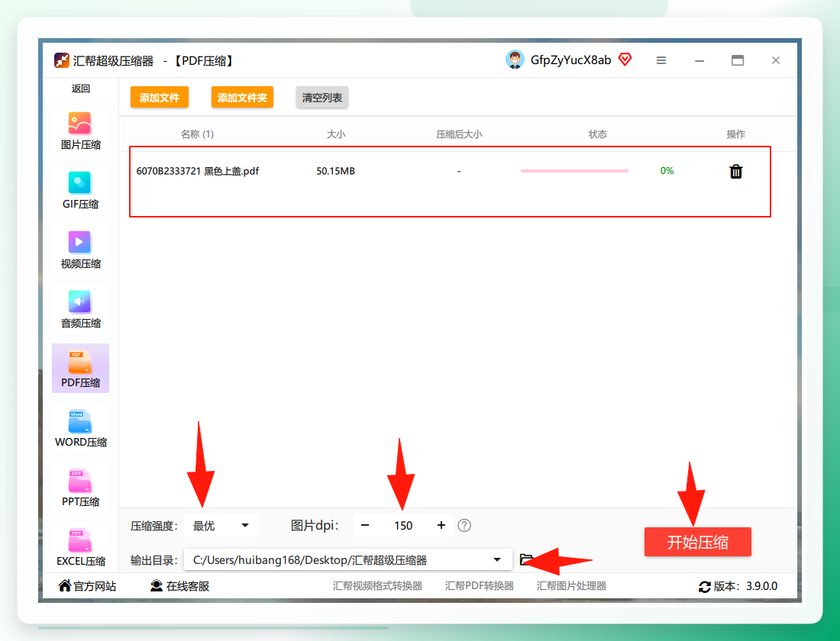This screenshot has height=641, width=840.
Task: Click the 50.15MB size cell
Action: click(336, 172)
